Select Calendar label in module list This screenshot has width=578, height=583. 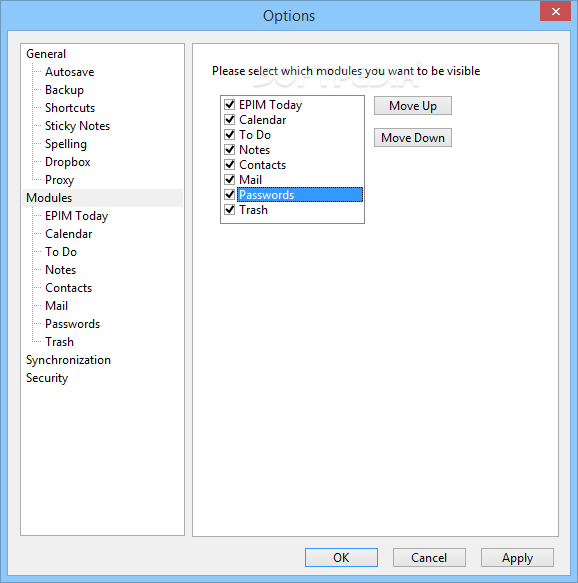[x=262, y=120]
